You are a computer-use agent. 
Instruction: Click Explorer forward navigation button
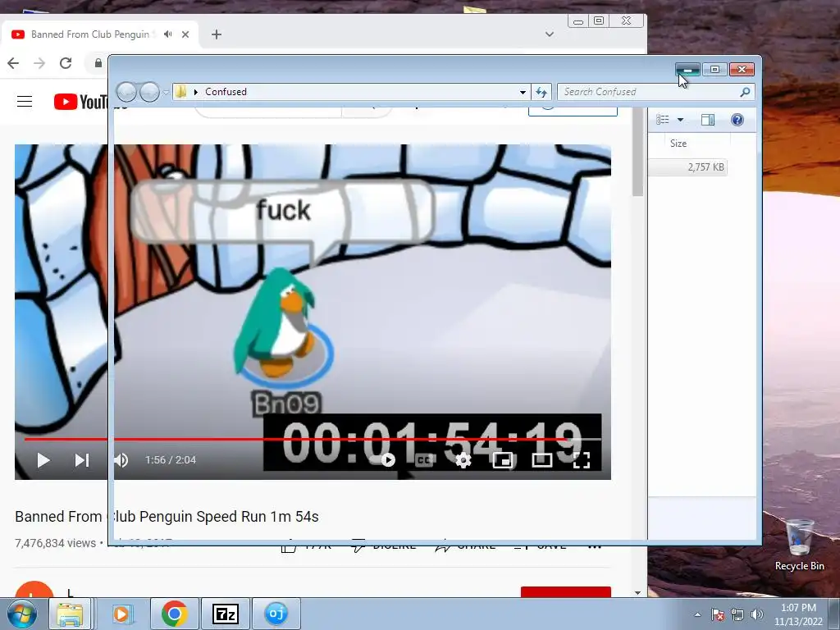149,92
